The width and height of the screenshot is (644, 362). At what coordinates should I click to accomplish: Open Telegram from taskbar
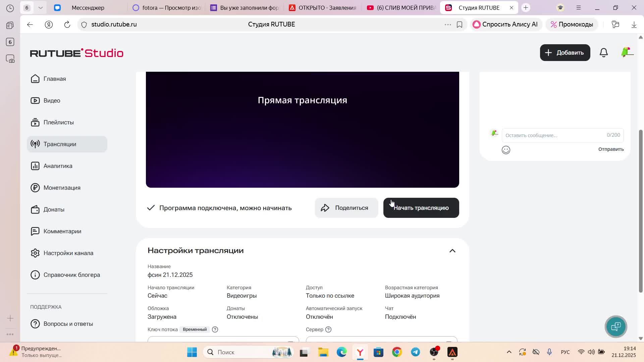click(x=415, y=352)
